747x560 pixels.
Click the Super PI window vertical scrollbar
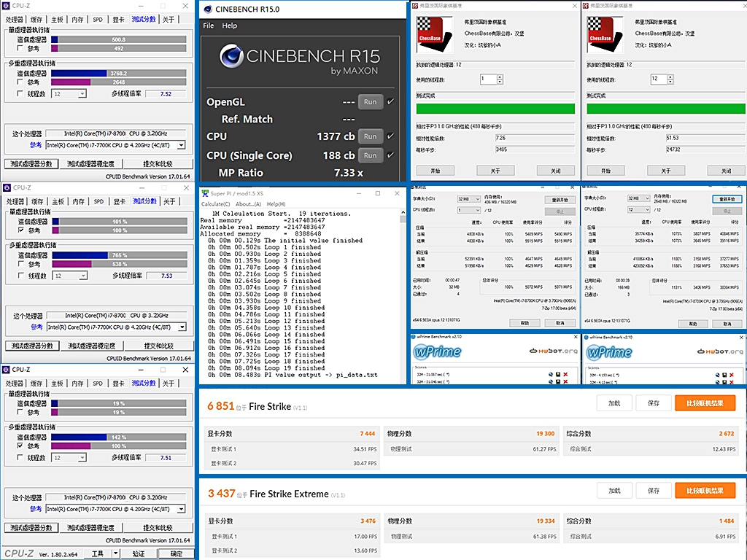click(403, 295)
